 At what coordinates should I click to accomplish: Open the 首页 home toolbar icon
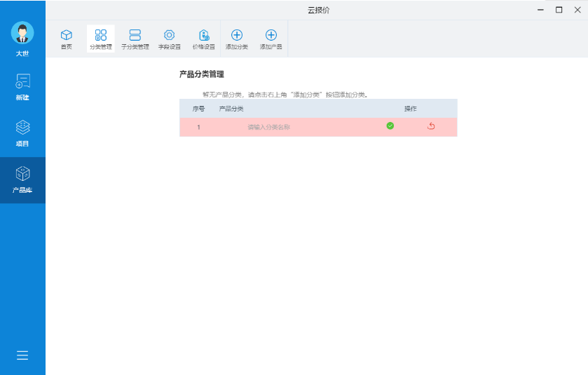[x=66, y=39]
